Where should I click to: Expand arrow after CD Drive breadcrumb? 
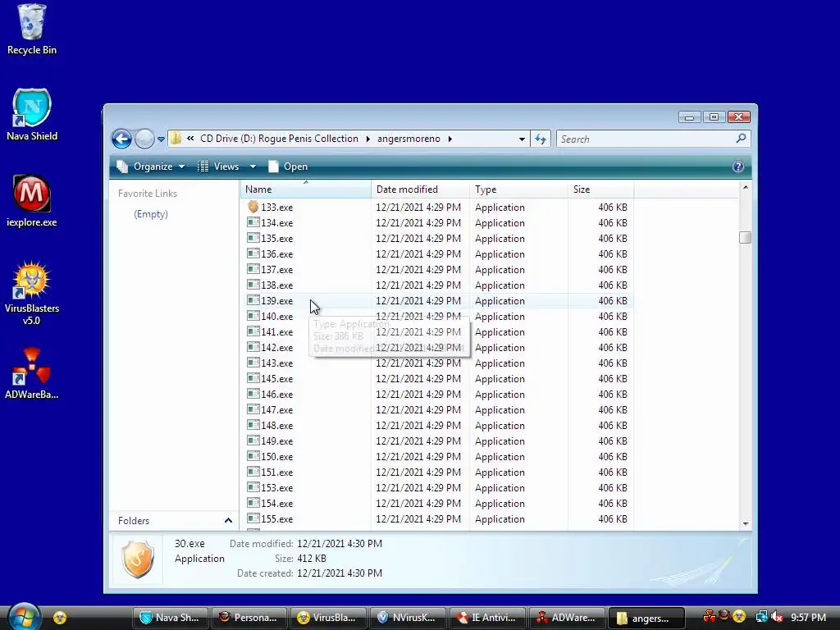(368, 139)
